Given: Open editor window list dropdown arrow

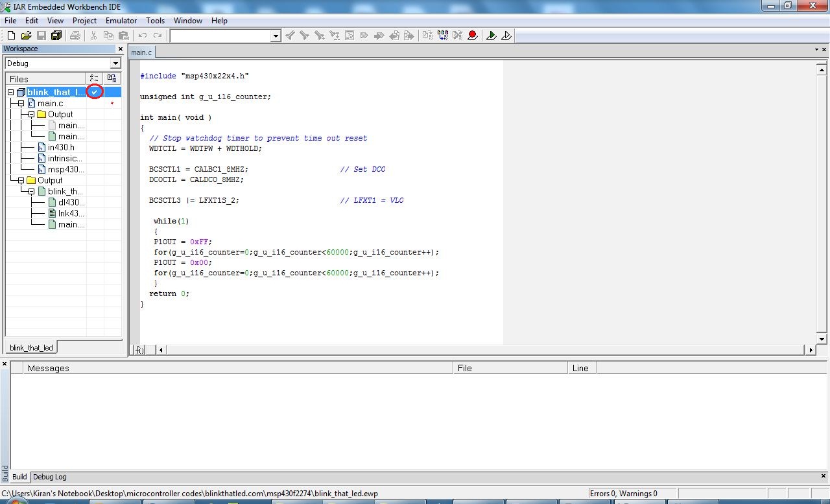Looking at the screenshot, I should point(816,49).
